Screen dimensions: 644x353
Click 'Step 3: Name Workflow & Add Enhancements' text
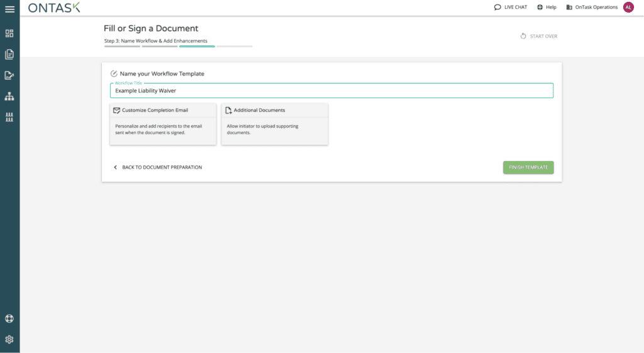pos(156,41)
